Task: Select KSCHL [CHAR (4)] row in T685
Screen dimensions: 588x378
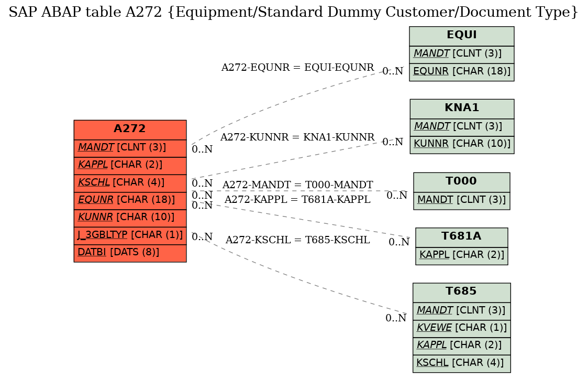Action: (462, 364)
